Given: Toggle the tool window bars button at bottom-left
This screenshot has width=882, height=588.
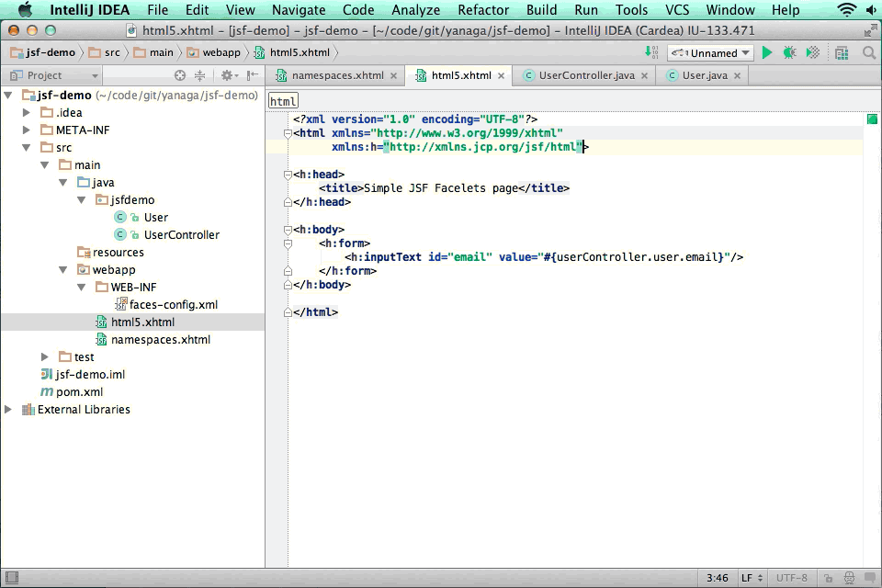Looking at the screenshot, I should click(11, 578).
